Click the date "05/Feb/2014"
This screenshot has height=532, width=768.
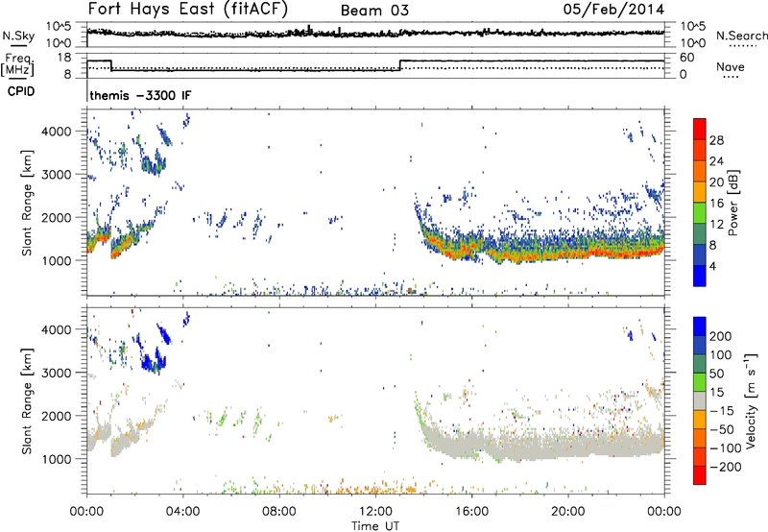[x=613, y=10]
